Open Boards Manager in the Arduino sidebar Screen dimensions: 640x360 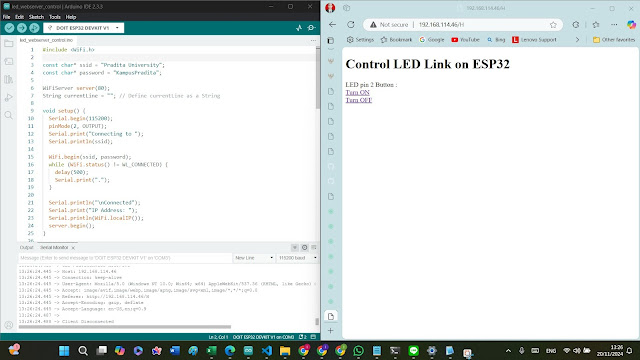[9, 62]
